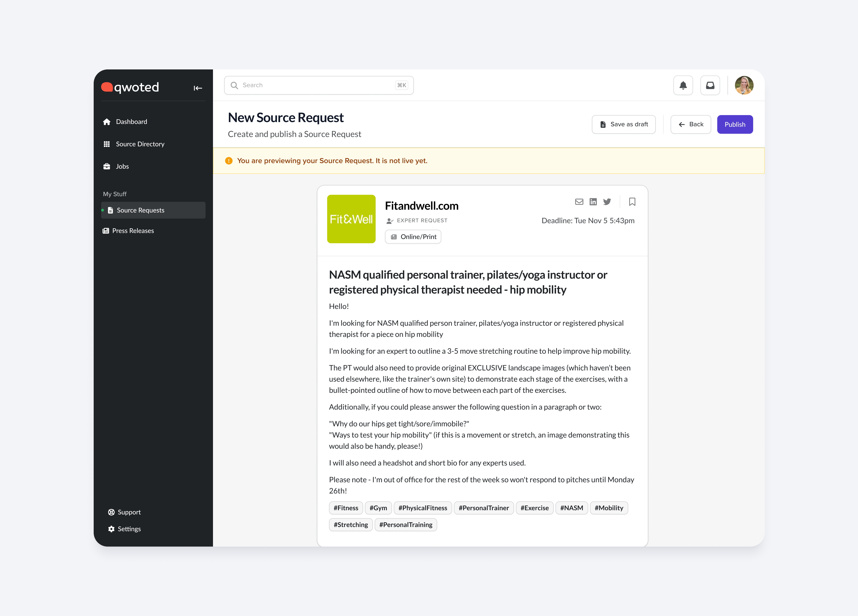This screenshot has height=616, width=858.
Task: Open the inbox tray icon
Action: click(x=710, y=86)
